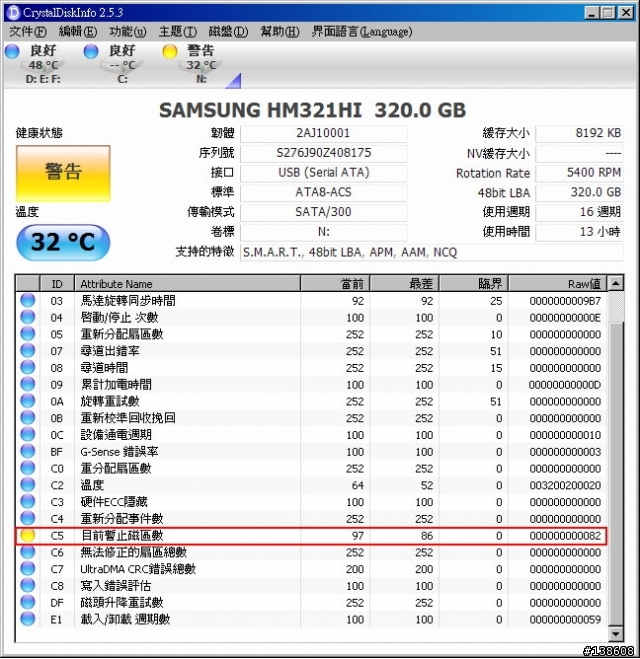The image size is (640, 659).
Task: Click the status orb for attribute 03
Action: tap(28, 300)
